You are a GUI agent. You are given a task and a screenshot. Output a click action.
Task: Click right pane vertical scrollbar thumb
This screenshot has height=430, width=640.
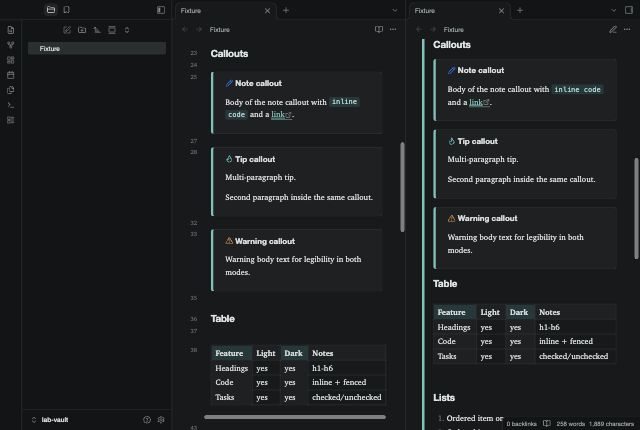pyautogui.click(x=636, y=208)
